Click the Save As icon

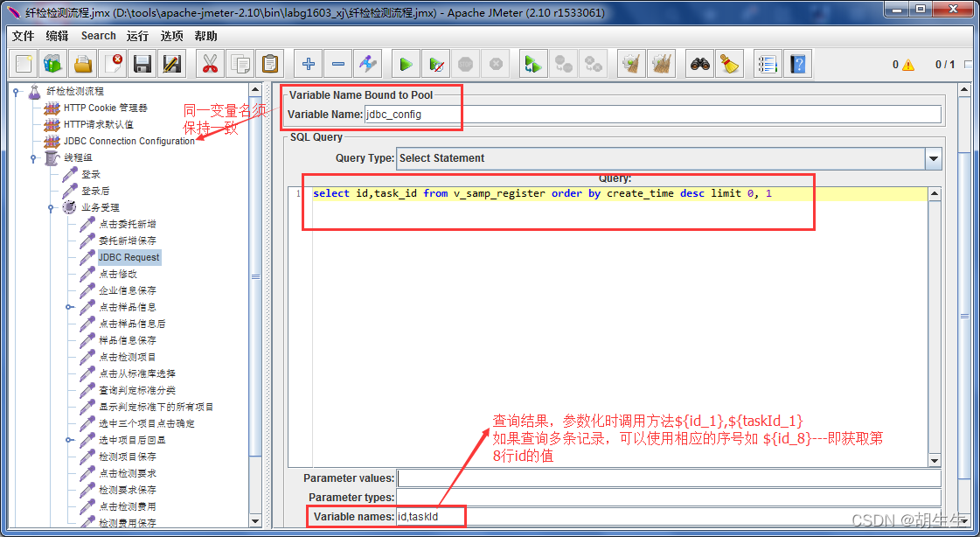pyautogui.click(x=172, y=64)
